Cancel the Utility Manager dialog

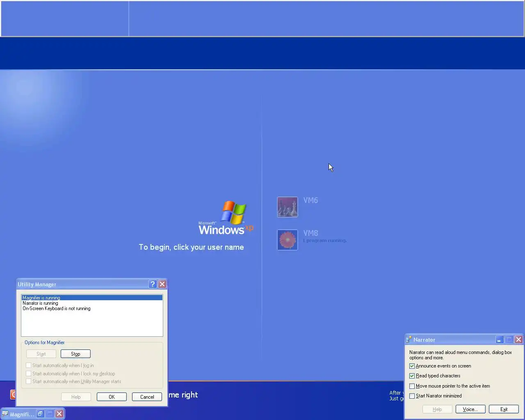tap(147, 397)
